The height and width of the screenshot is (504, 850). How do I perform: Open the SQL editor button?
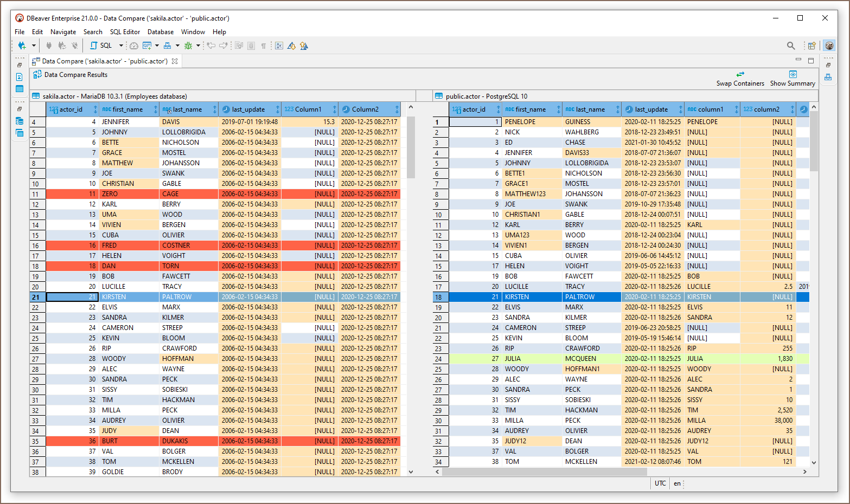coord(101,46)
